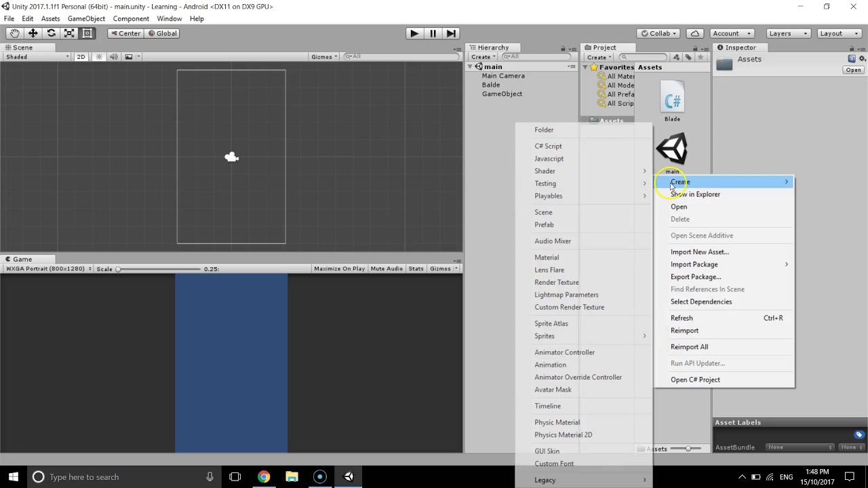Select GameObject in Hierarchy

tap(502, 94)
